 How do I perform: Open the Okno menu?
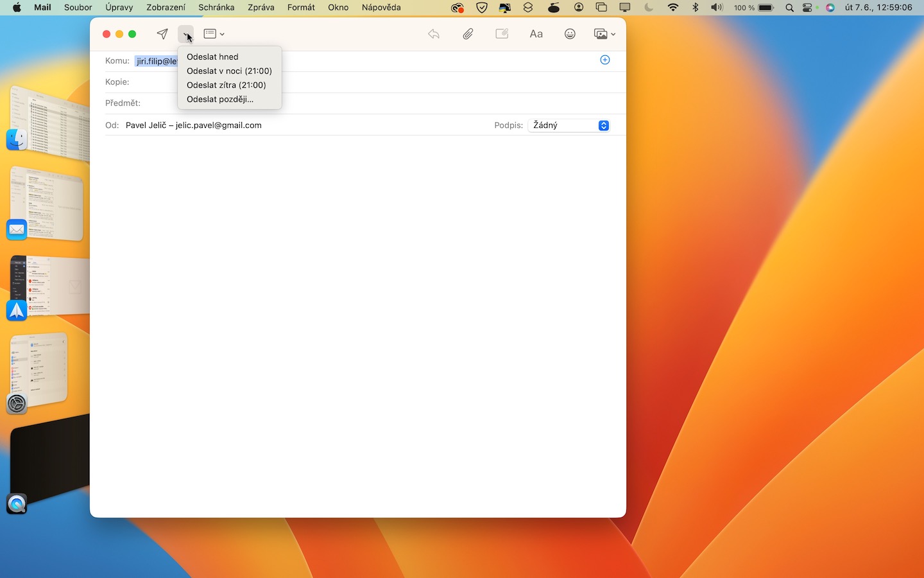(338, 8)
